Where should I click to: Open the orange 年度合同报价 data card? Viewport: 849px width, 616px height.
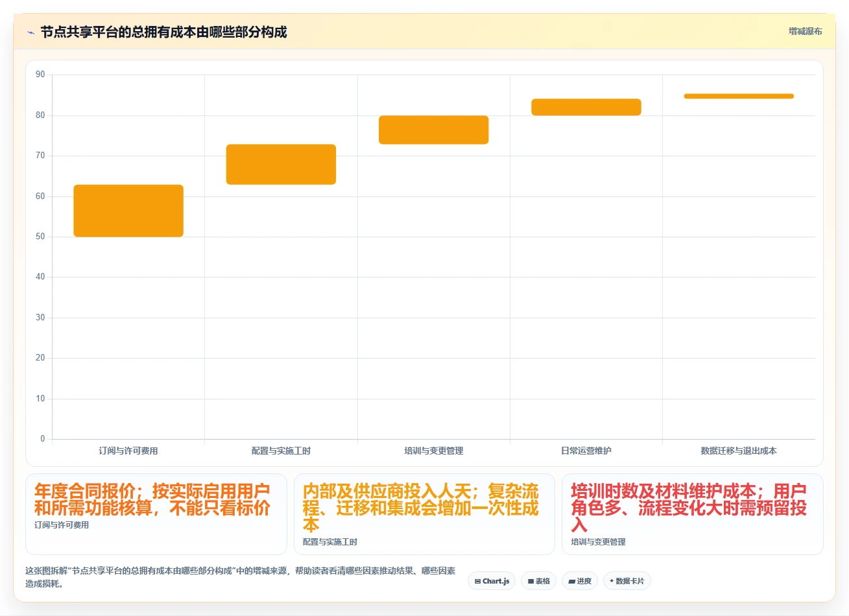pyautogui.click(x=156, y=514)
